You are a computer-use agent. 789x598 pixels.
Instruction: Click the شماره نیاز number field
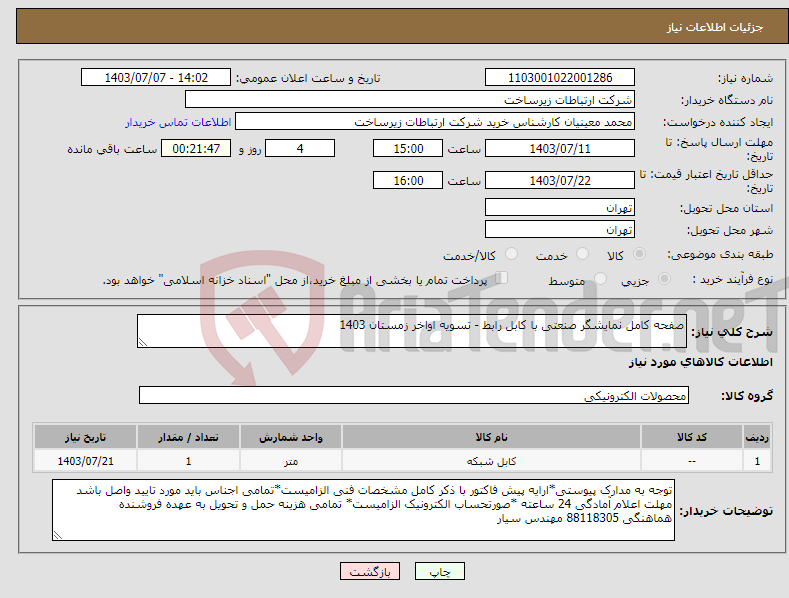pos(560,78)
